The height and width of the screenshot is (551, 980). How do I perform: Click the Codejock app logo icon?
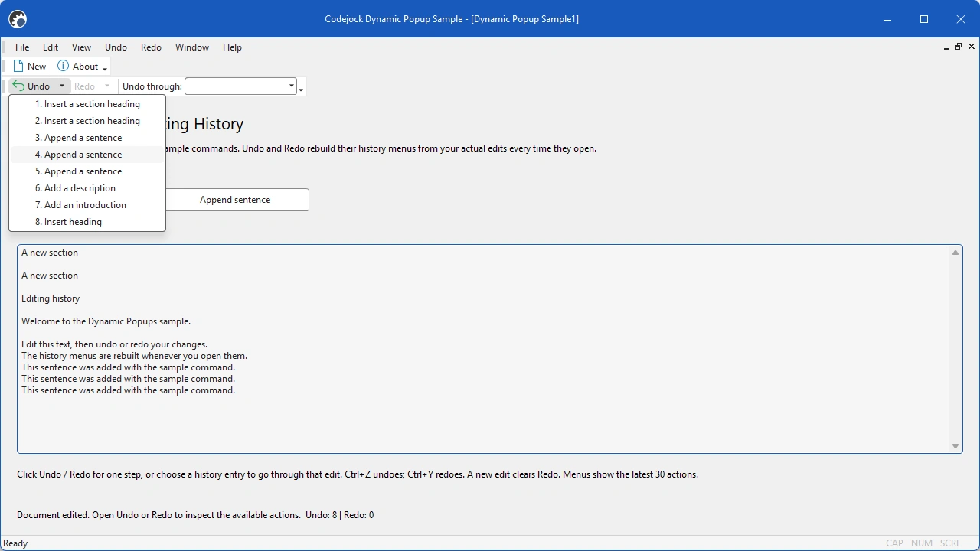coord(17,19)
